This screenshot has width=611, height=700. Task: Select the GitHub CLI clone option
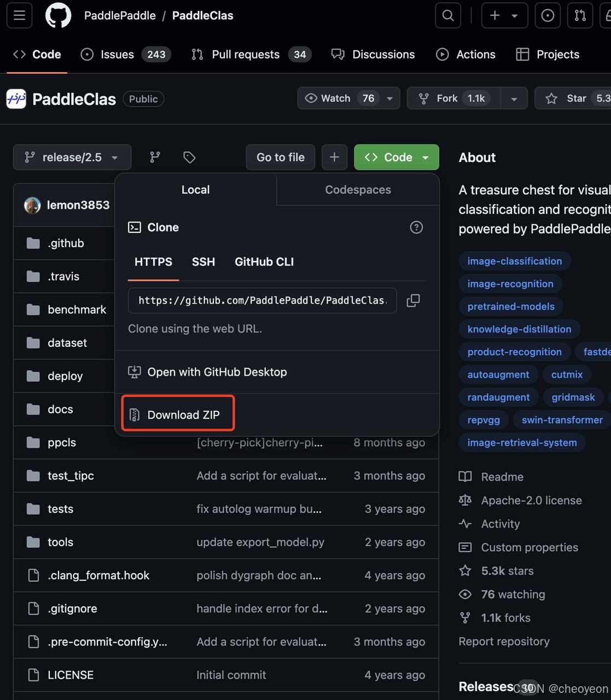264,262
